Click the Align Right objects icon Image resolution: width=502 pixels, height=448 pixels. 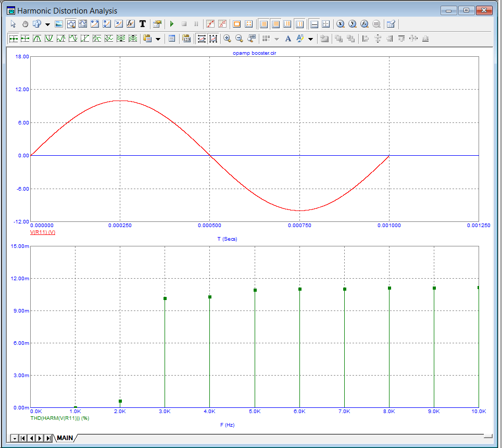[x=390, y=39]
